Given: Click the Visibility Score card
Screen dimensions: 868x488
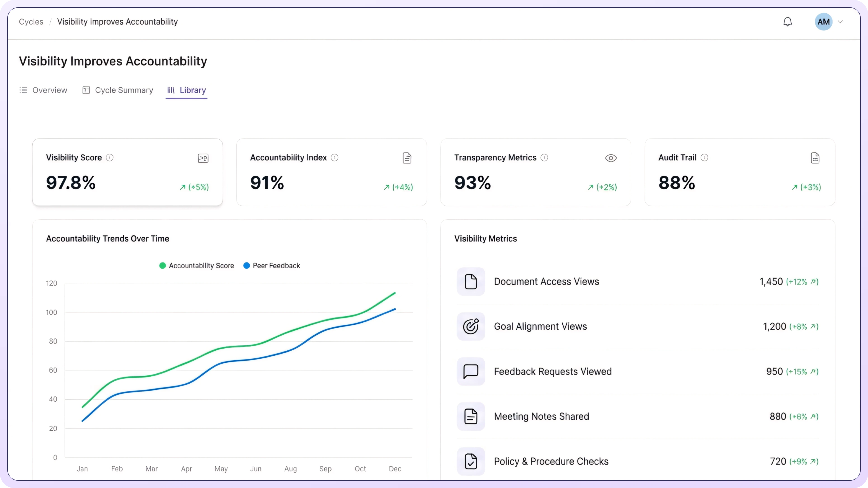Looking at the screenshot, I should tap(127, 172).
